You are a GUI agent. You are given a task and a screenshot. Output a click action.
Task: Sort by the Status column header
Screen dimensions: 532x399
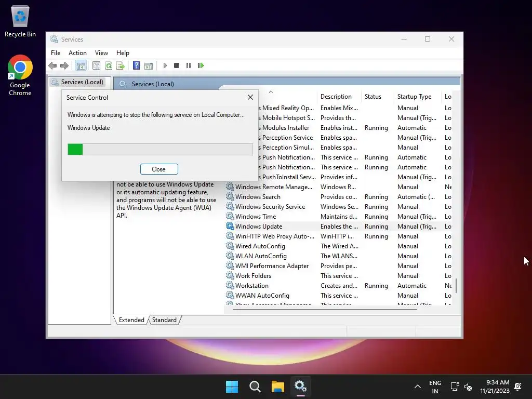(373, 97)
